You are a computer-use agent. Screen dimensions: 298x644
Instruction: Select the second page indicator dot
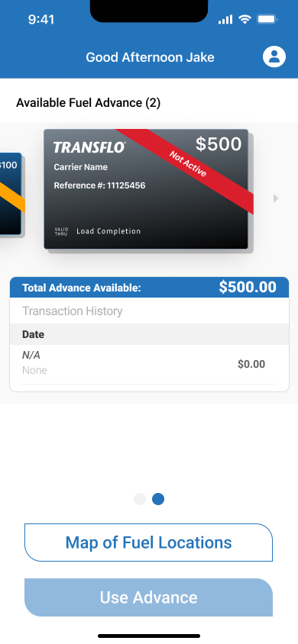(158, 499)
